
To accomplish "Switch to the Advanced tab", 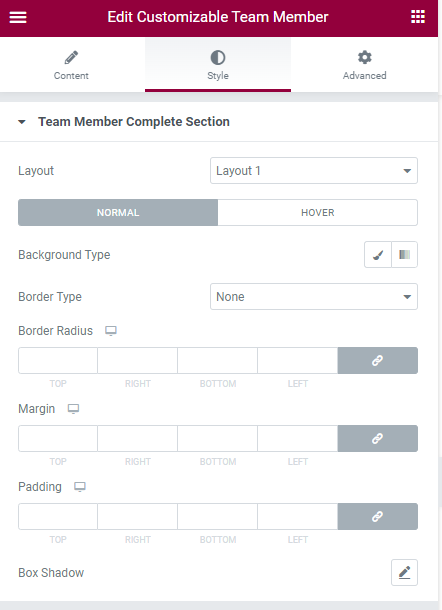I will click(365, 65).
